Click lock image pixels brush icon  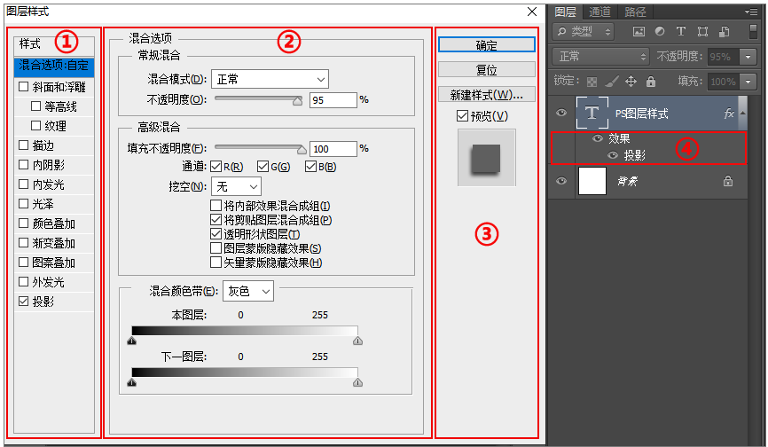tap(612, 81)
